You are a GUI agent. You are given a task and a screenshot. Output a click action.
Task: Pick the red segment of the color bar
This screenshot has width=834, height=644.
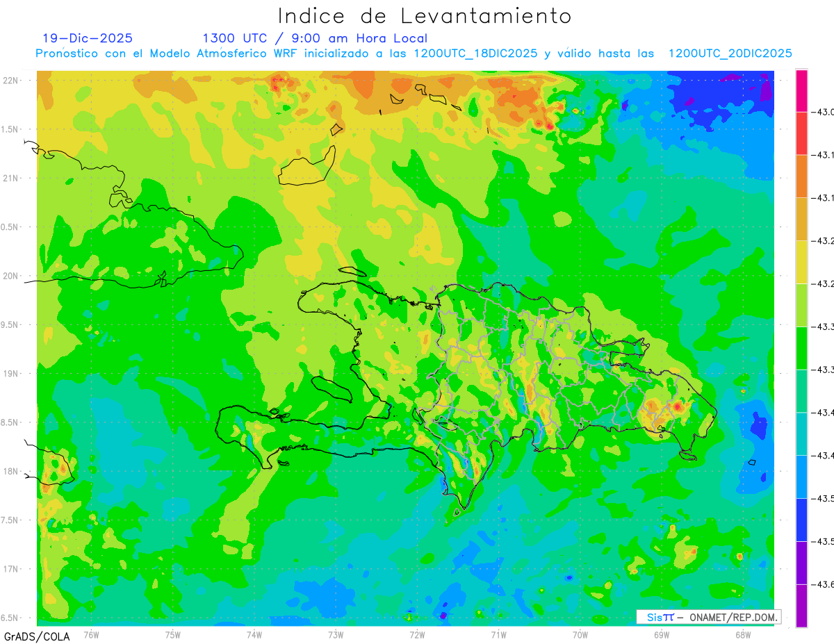point(801,133)
